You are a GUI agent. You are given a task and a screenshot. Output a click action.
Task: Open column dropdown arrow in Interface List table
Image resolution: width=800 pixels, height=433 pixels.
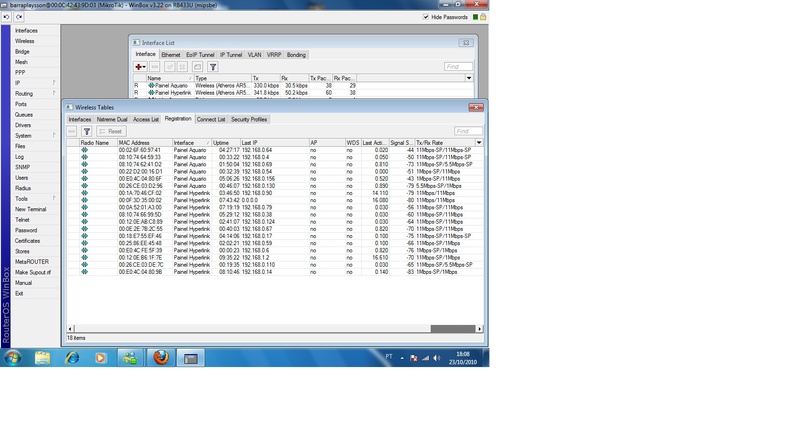(x=469, y=78)
